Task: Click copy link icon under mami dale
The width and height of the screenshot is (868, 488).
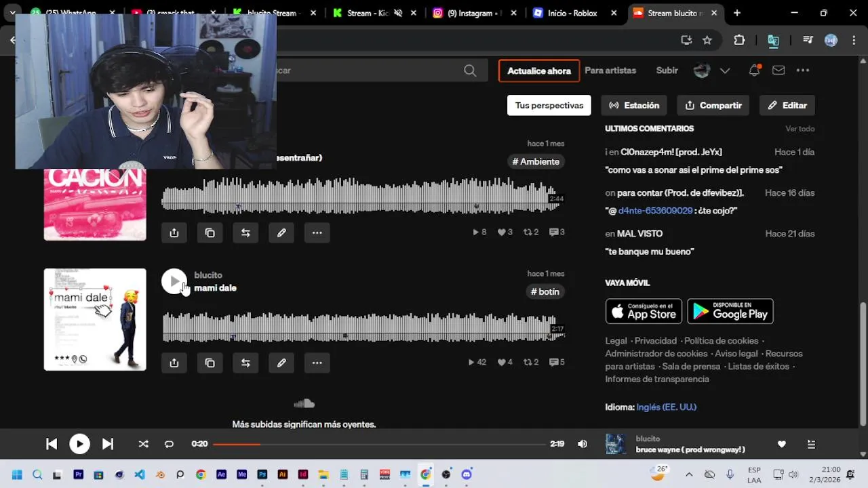Action: [x=210, y=363]
